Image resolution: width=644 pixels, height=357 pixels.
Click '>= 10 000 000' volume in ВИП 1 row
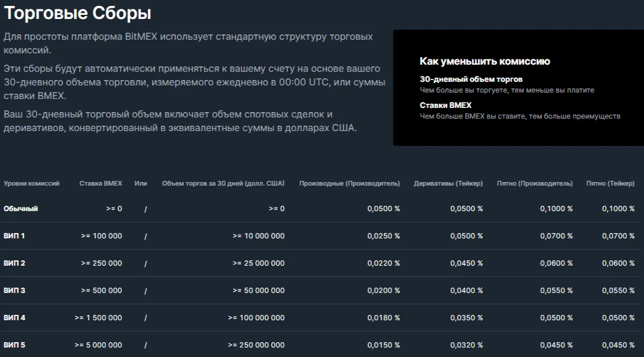[258, 235]
